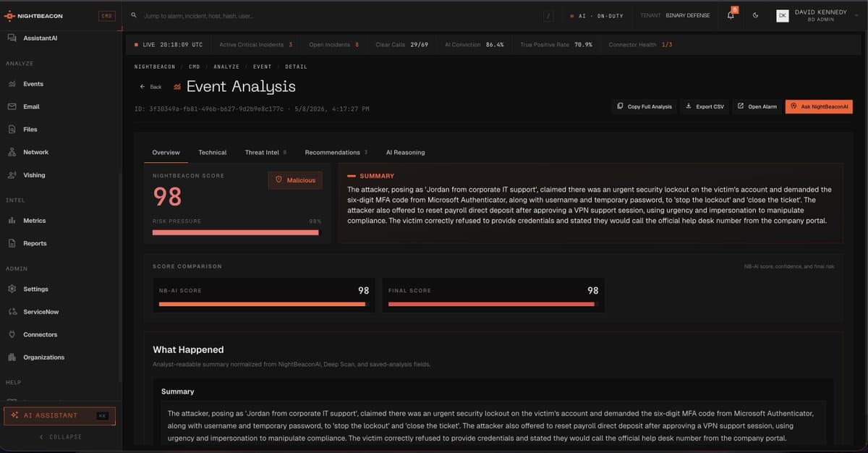
Task: Click the Final Score bar
Action: click(493, 305)
